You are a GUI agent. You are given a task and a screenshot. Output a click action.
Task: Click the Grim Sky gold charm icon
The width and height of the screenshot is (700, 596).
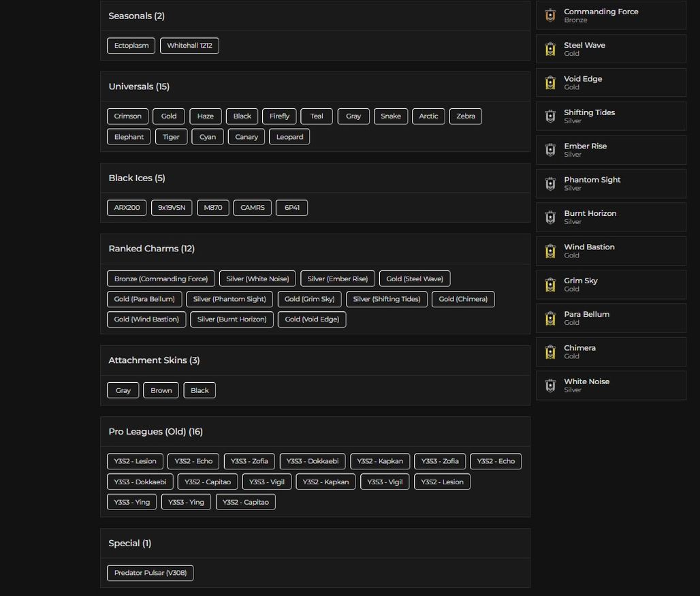(x=550, y=285)
